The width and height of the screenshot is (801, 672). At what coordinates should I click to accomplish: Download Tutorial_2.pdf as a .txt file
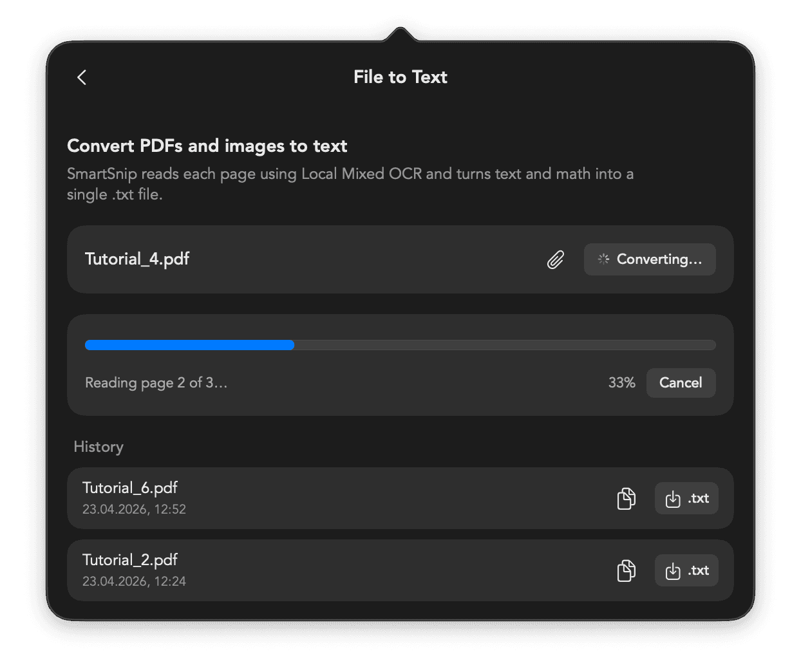click(x=686, y=570)
